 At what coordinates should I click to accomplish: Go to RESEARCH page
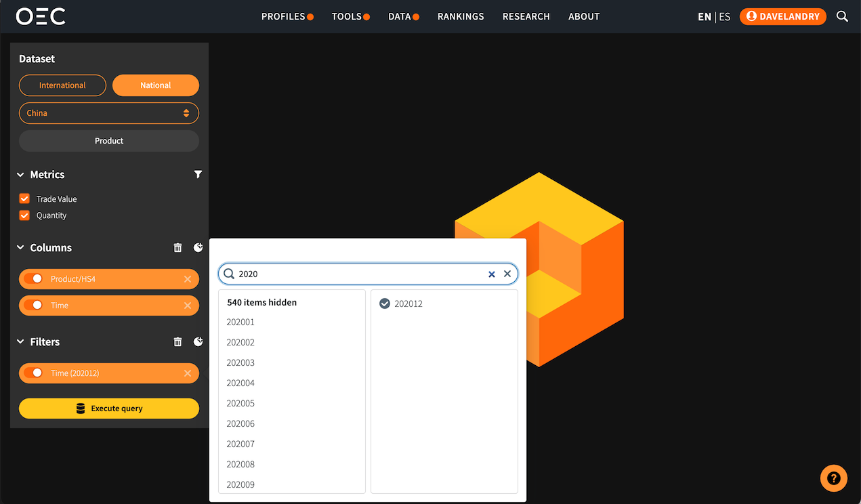(x=526, y=16)
